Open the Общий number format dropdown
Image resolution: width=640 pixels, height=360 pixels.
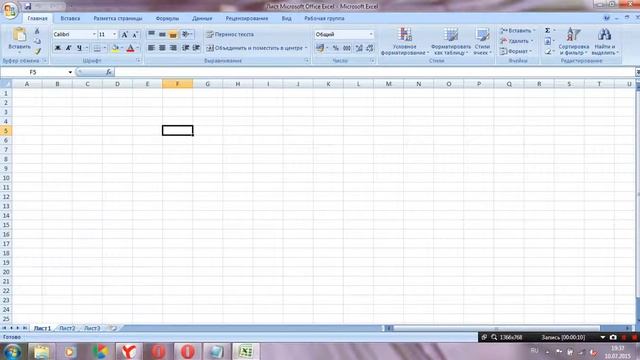pos(371,34)
